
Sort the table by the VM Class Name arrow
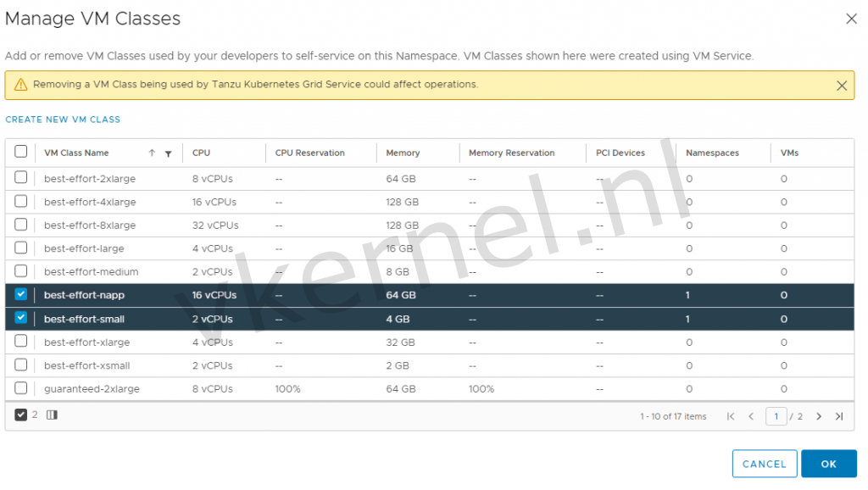click(153, 153)
